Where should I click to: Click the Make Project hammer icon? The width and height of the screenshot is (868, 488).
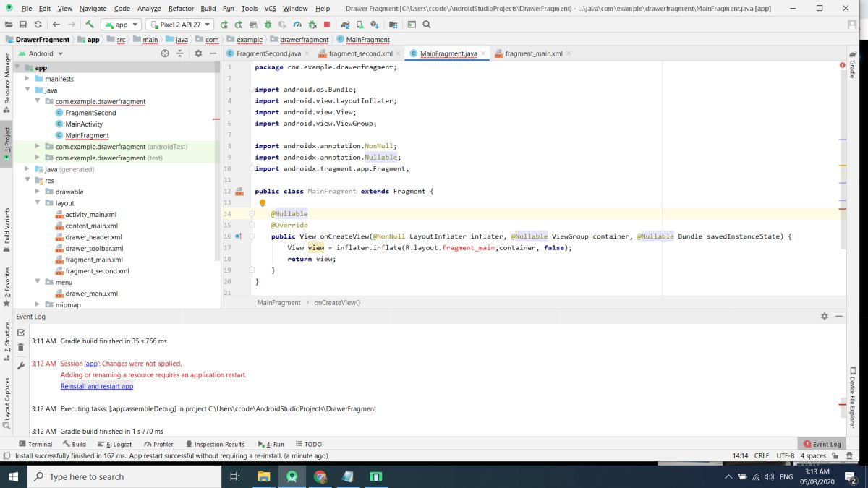point(90,25)
